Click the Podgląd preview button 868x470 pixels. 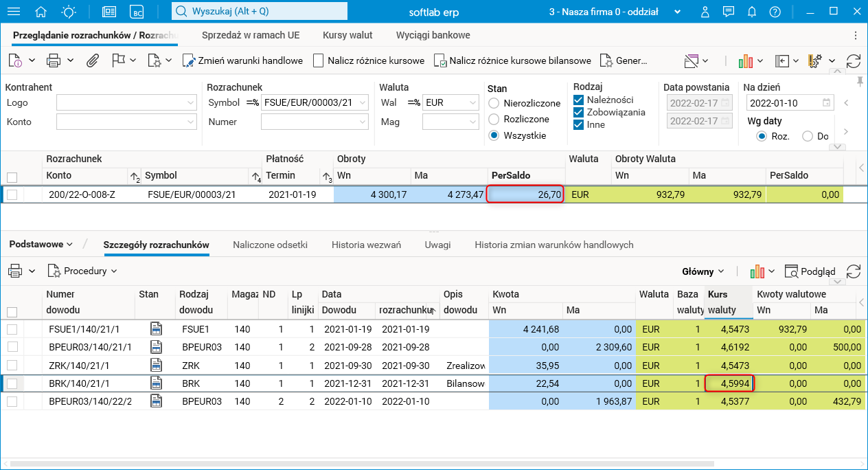(810, 271)
